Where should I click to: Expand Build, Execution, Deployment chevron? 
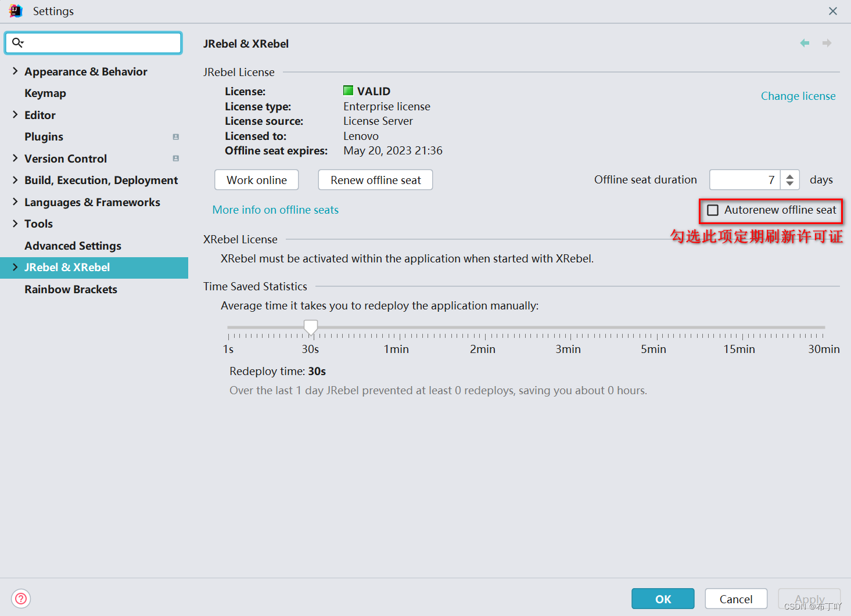coord(15,180)
